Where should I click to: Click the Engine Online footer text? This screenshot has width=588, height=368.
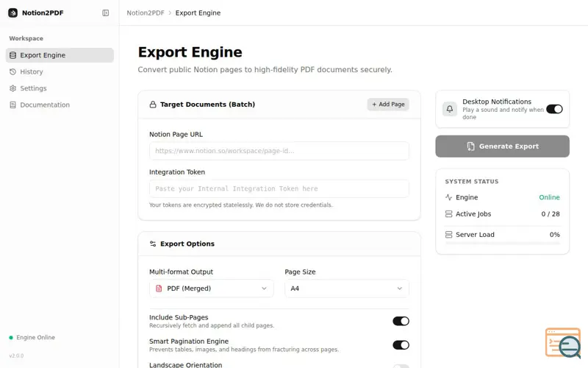coord(35,338)
